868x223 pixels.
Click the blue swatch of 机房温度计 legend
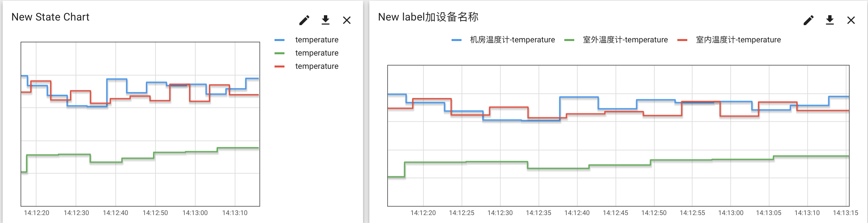[x=457, y=40]
